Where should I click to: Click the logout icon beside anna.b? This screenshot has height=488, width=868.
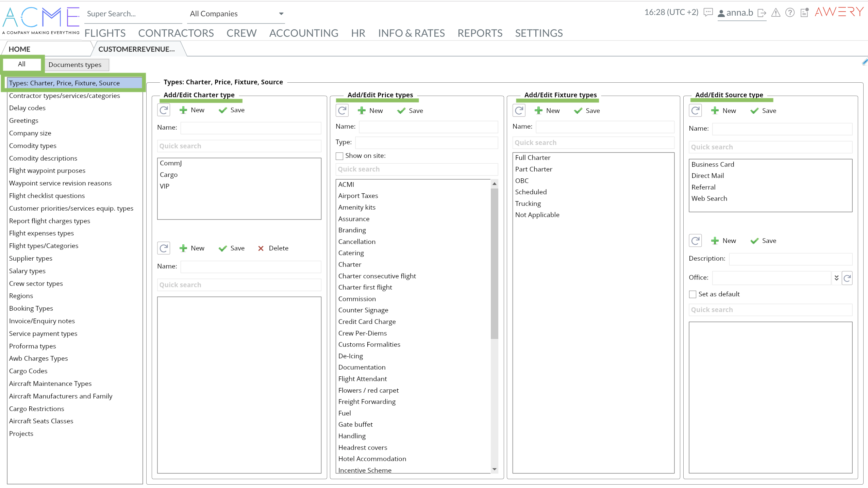(762, 13)
